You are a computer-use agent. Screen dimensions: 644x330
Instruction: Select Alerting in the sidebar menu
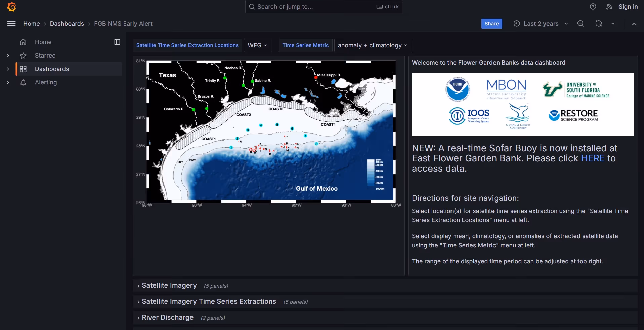pos(46,82)
